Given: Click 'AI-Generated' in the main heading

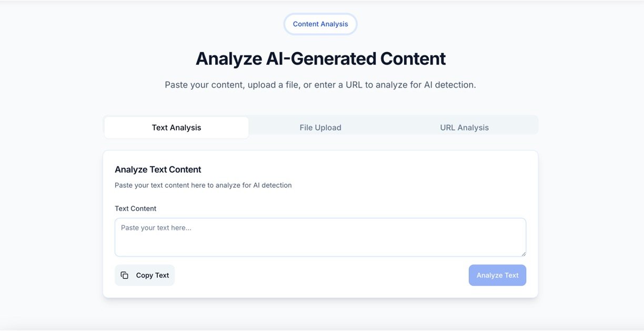Looking at the screenshot, I should coord(321,58).
